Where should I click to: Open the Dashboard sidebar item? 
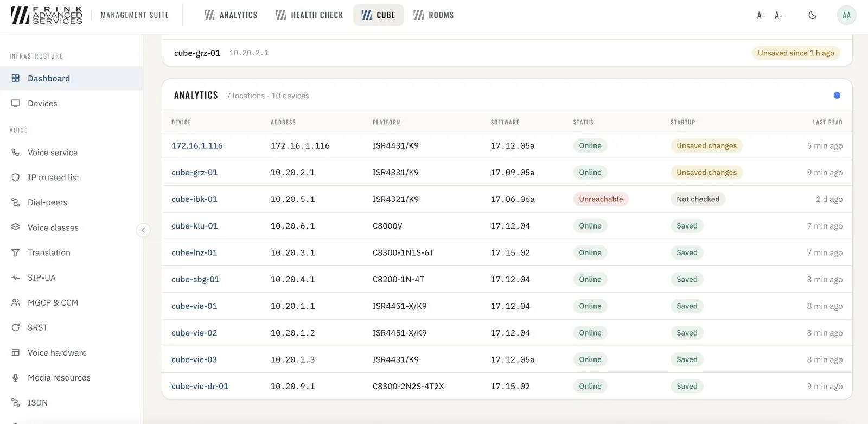pos(71,78)
